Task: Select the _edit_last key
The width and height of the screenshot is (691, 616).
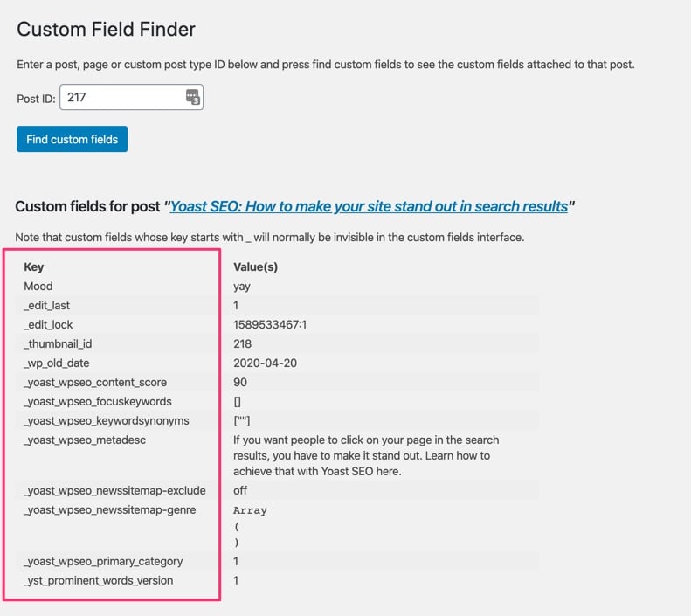Action: click(47, 305)
